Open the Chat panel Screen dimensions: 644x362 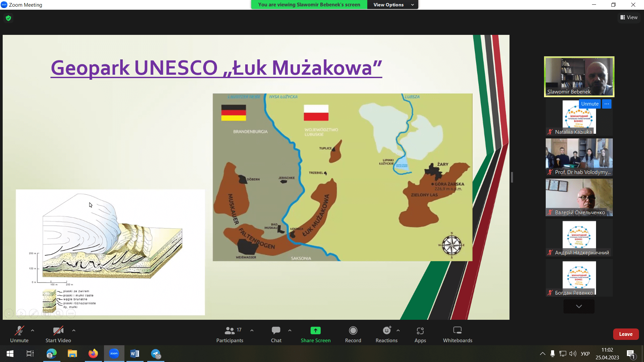[276, 334]
